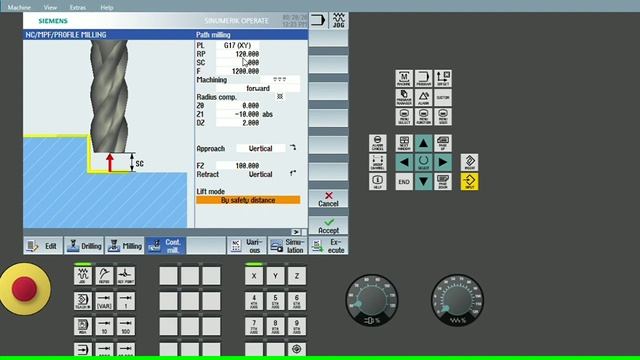The height and width of the screenshot is (360, 640).
Task: Select the Cont. mill. softkey
Action: point(166,246)
